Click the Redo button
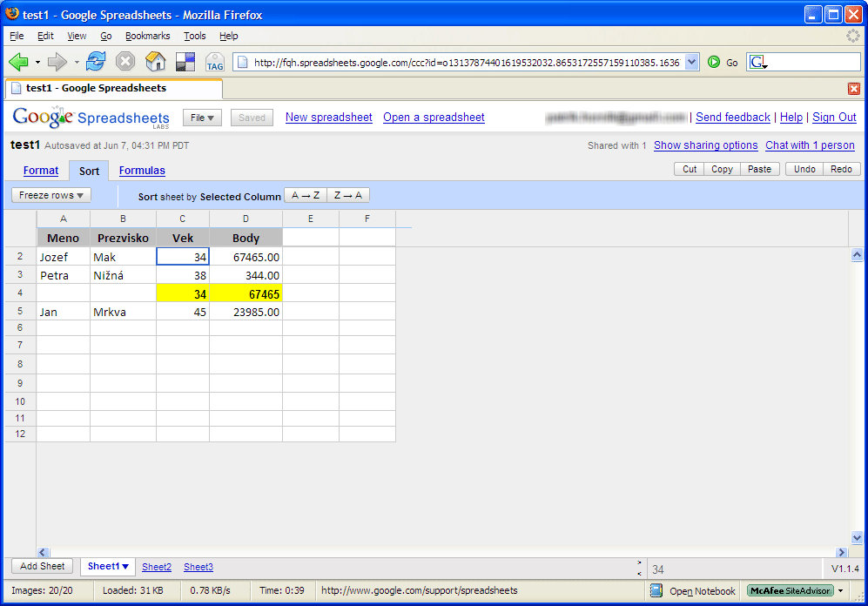 (x=841, y=169)
